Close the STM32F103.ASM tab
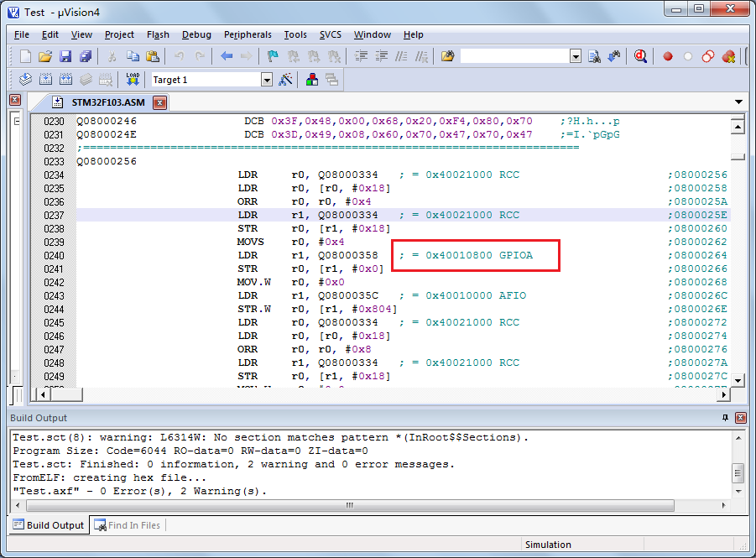The image size is (756, 558). (x=159, y=103)
